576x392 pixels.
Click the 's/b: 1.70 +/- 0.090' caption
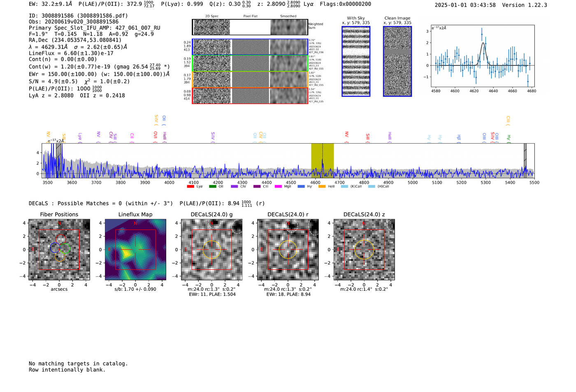pos(135,289)
